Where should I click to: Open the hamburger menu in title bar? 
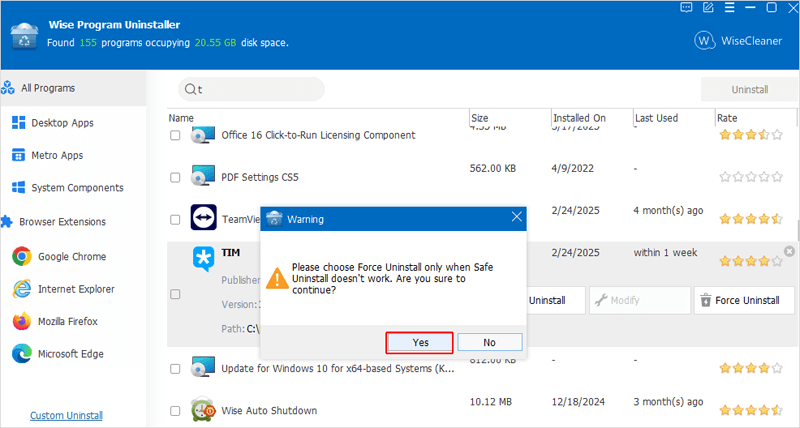(x=730, y=8)
